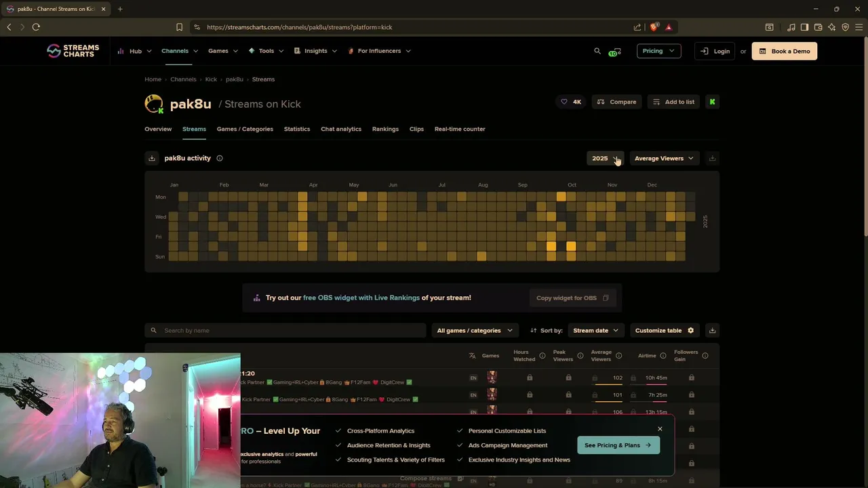Click the export icon next to Average Viewers
The image size is (868, 488).
(712, 158)
